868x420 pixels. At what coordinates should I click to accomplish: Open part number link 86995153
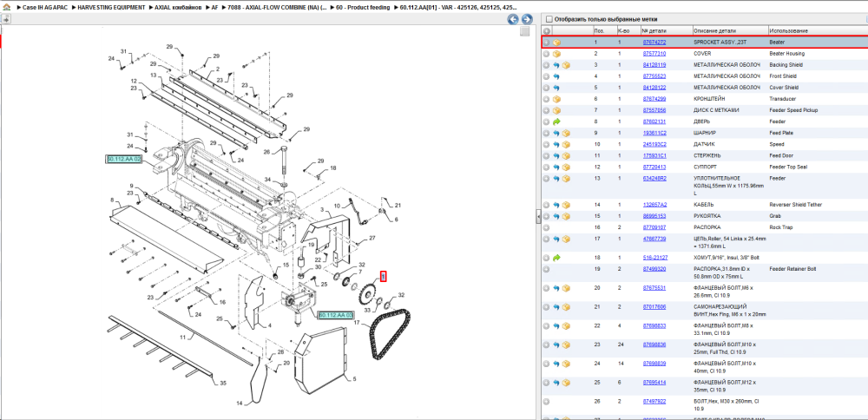[x=654, y=216]
